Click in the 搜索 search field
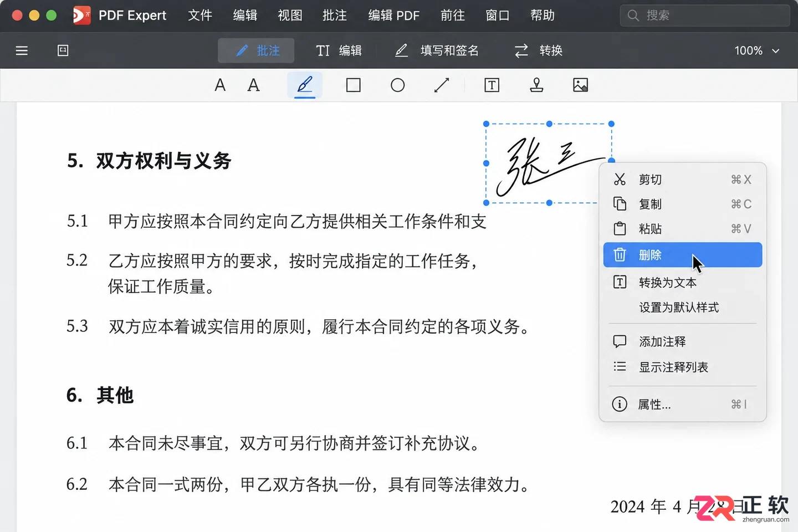This screenshot has width=798, height=532. (x=705, y=16)
